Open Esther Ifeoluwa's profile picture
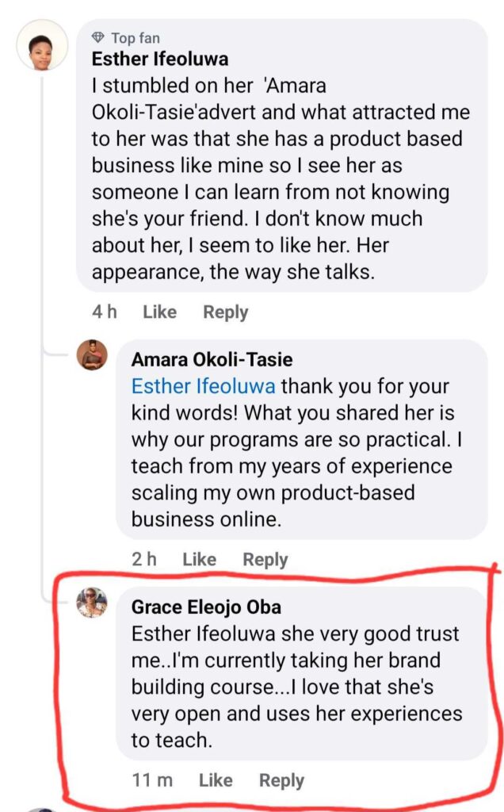The image size is (504, 812). coord(43,45)
